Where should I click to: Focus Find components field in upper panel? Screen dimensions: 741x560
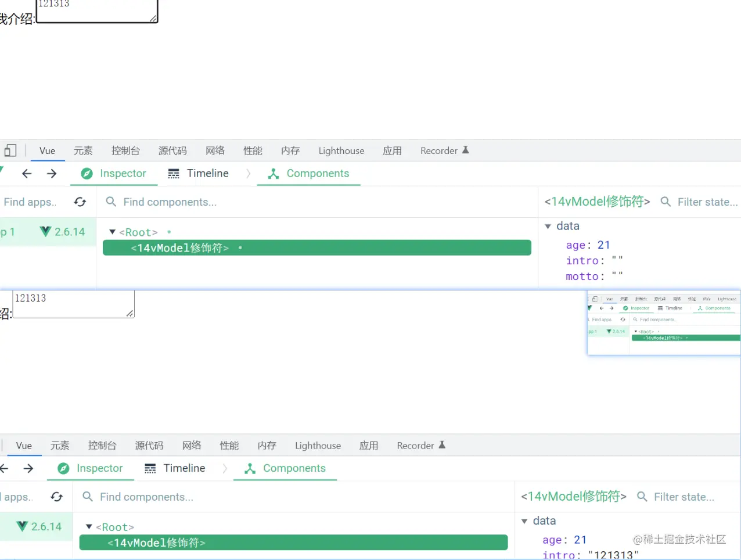(170, 202)
